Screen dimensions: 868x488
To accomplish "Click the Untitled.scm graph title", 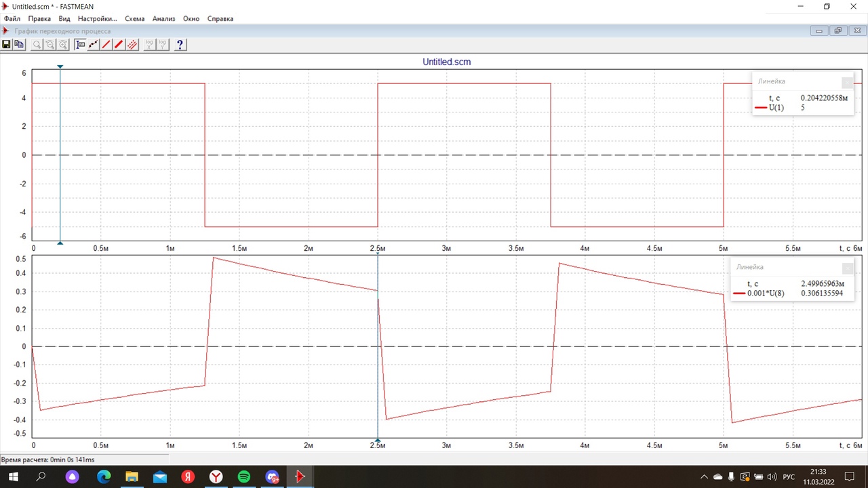I will 446,62.
